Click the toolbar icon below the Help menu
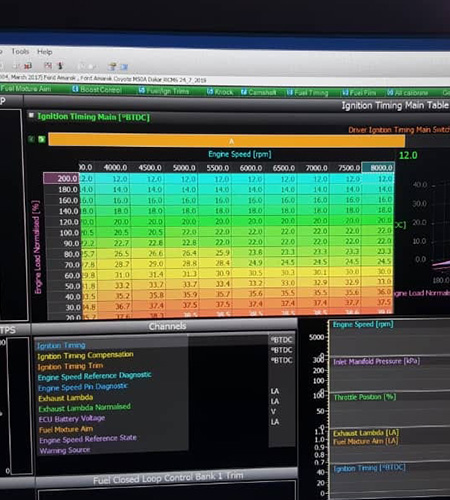Screen dimensions: 450x500 tap(48, 65)
